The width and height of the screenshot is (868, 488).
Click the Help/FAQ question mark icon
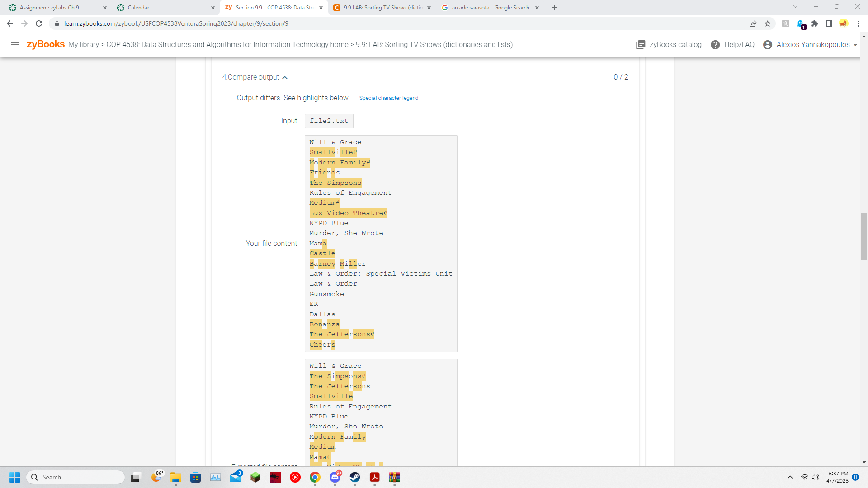pos(716,45)
